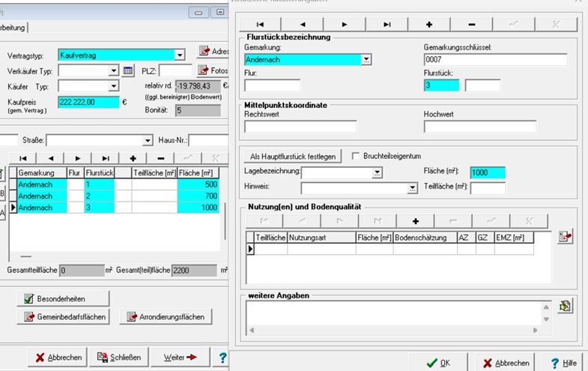
Task: Open edit icon beside Nutzung table
Action: pos(565,236)
